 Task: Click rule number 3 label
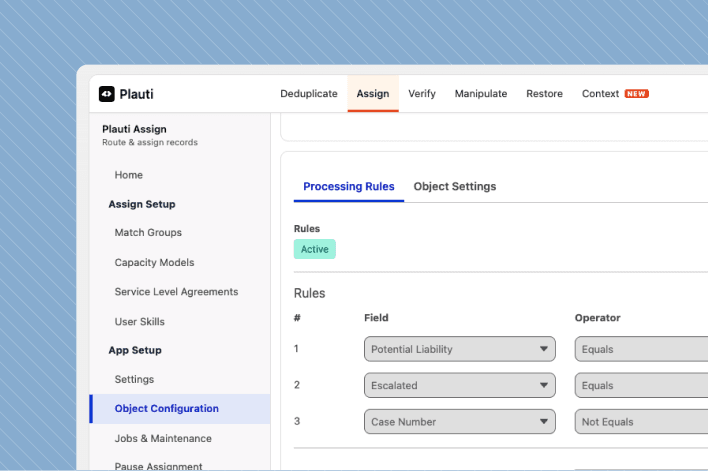pos(297,421)
